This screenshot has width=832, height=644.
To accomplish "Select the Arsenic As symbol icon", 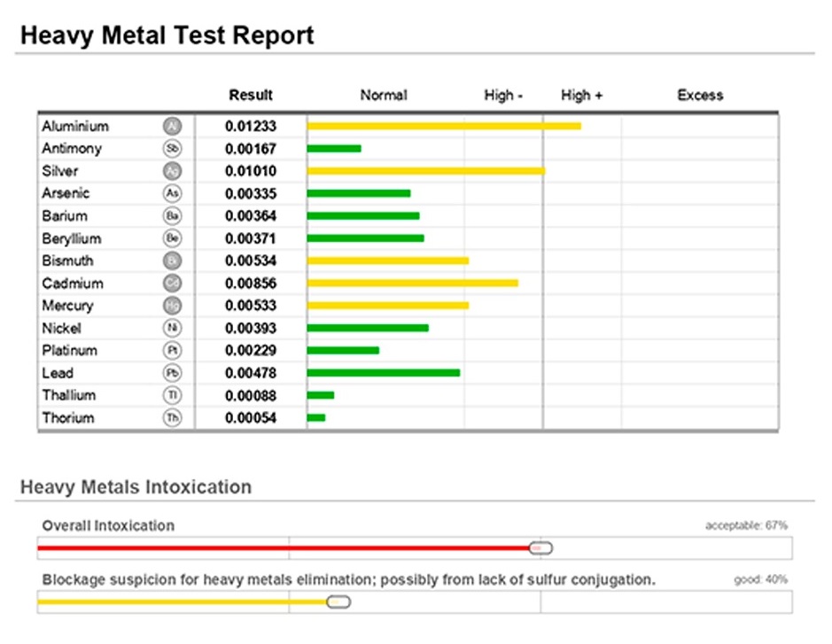I will (172, 193).
